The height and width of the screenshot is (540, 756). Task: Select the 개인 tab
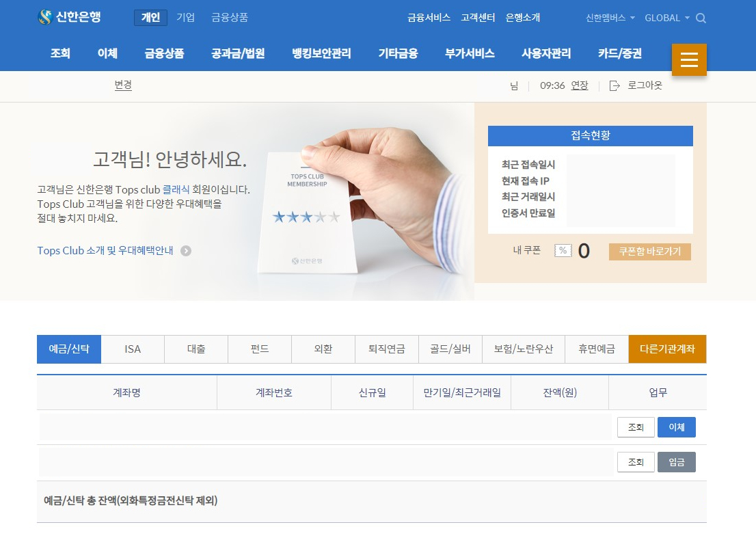pyautogui.click(x=150, y=17)
